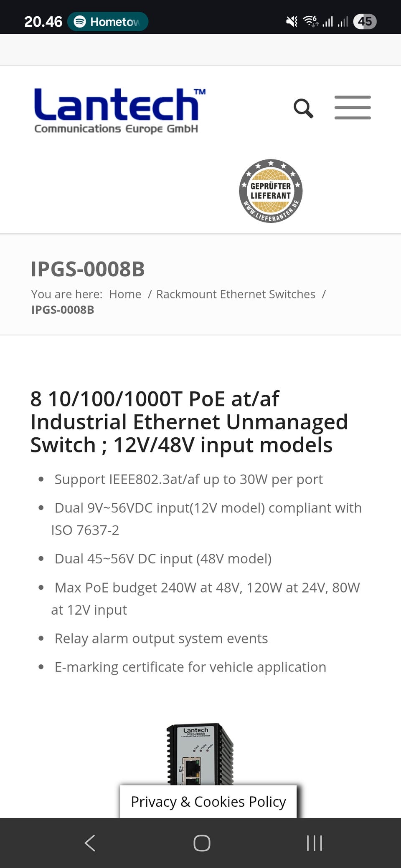
Task: Tap the IPGS-0008B page title
Action: coord(88,269)
